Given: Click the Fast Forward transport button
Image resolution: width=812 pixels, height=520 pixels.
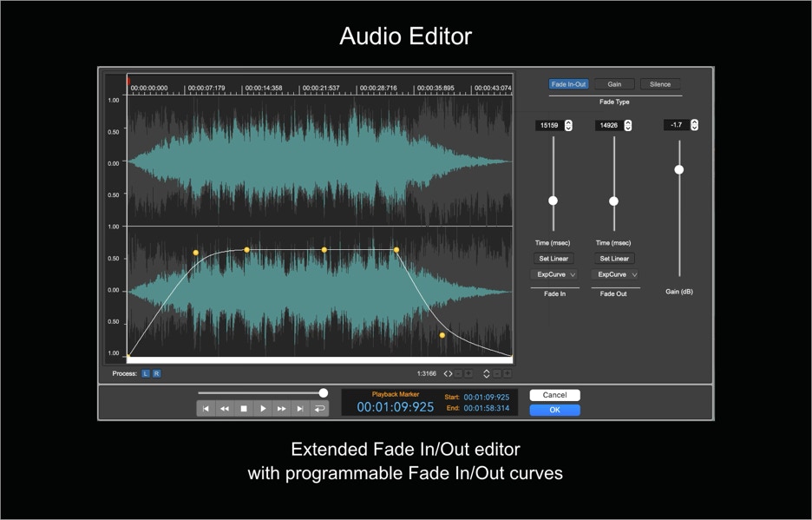Looking at the screenshot, I should (282, 408).
